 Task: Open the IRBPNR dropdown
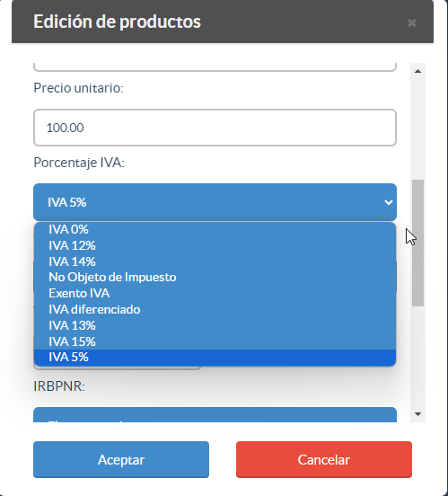point(215,415)
